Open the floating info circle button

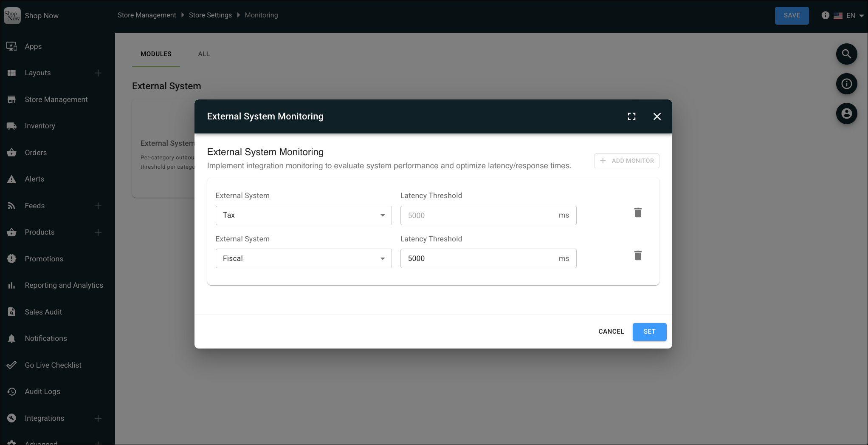coord(847,84)
